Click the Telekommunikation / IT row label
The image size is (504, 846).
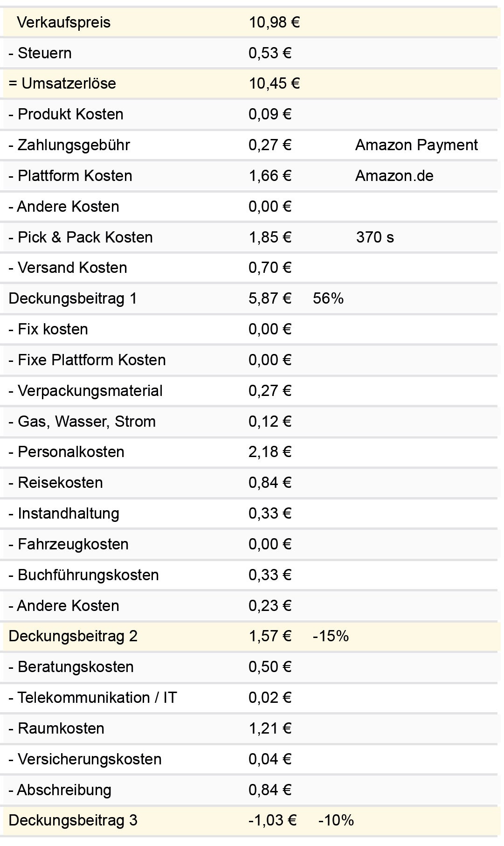92,698
